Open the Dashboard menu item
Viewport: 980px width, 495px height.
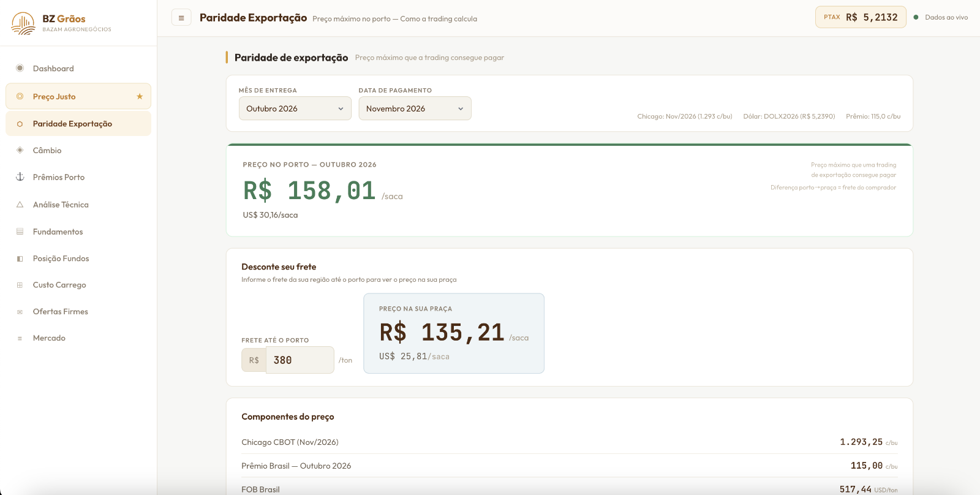tap(78, 69)
